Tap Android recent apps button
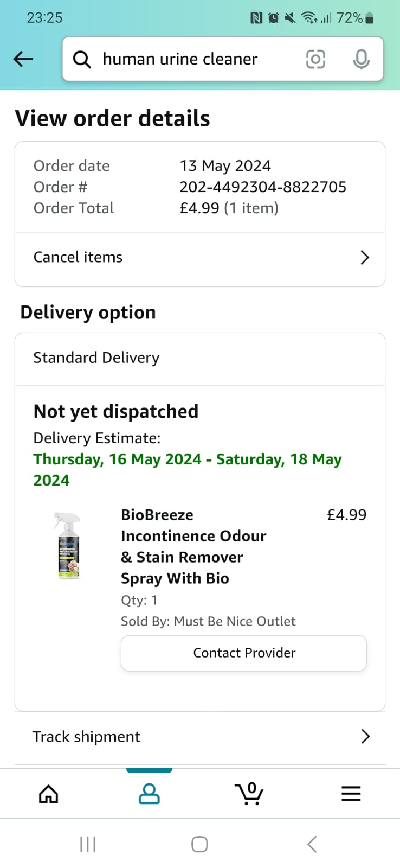Viewport: 400px width, 868px height. point(88,844)
